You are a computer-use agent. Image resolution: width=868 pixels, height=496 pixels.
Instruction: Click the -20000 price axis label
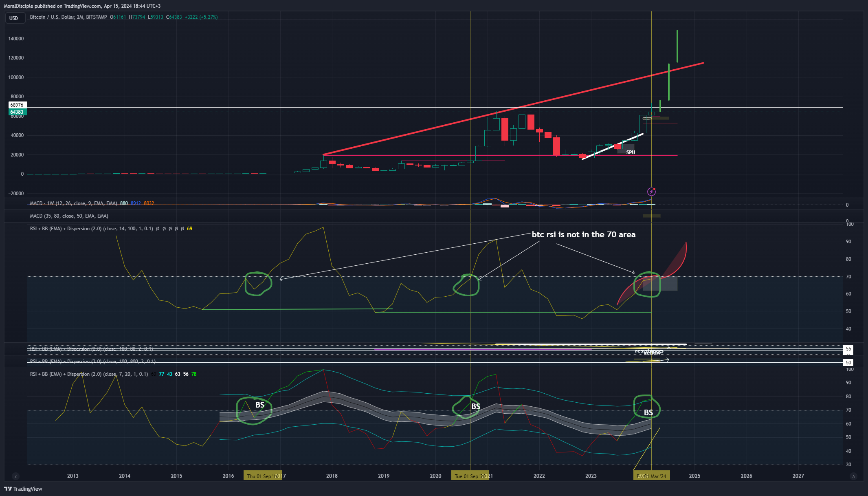coord(16,194)
